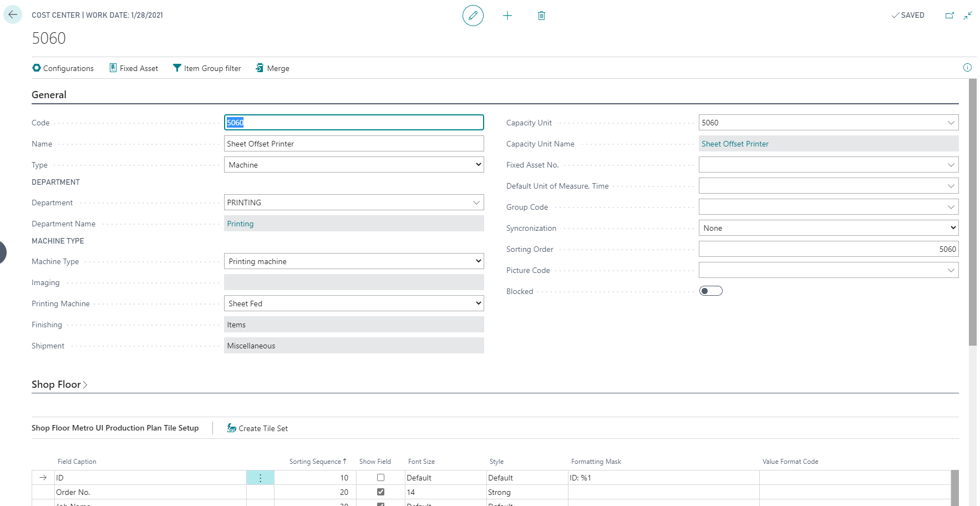980x506 pixels.
Task: Uncheck Show Field for Order No. row
Action: point(380,492)
